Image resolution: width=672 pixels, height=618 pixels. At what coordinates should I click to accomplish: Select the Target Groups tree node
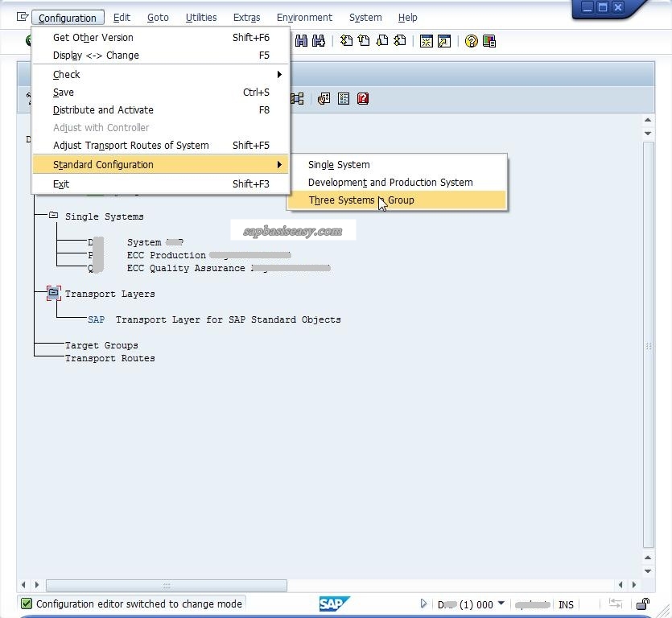(x=101, y=345)
